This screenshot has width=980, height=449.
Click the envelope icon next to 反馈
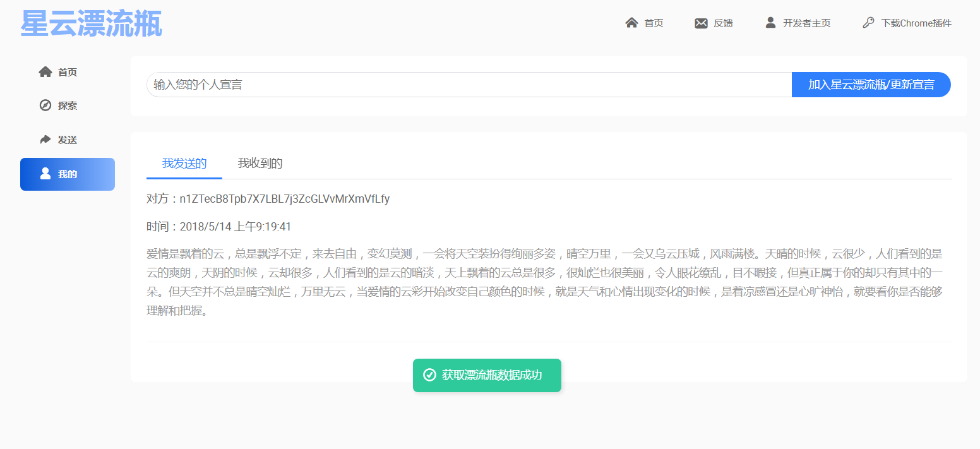701,23
